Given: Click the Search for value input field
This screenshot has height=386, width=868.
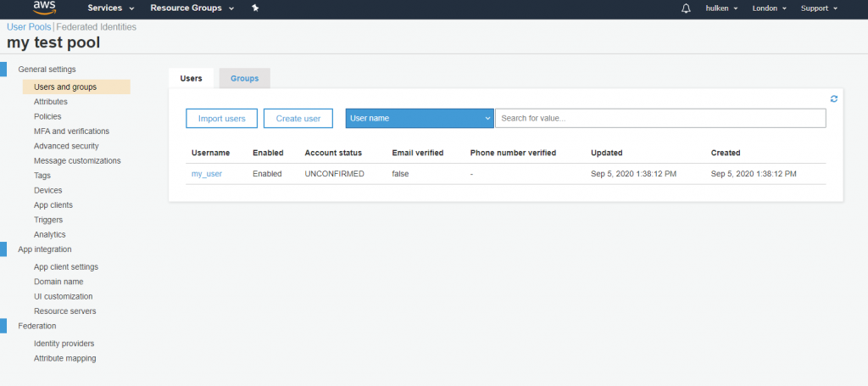Looking at the screenshot, I should click(660, 119).
